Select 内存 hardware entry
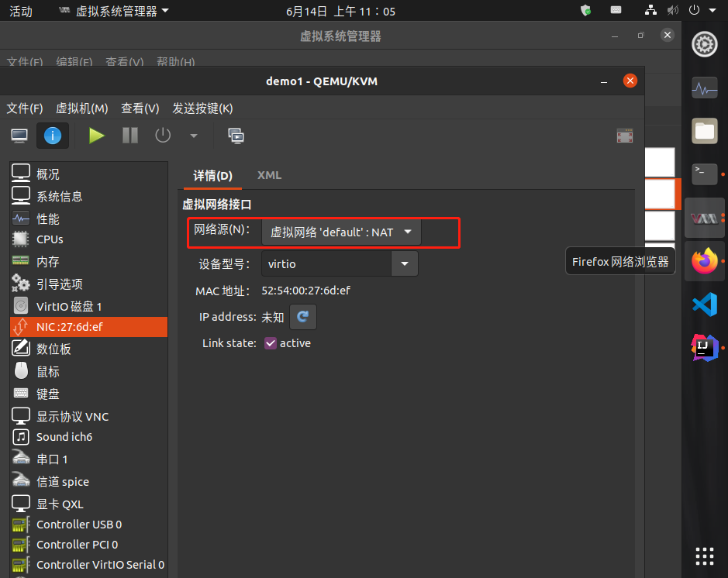 pos(88,262)
